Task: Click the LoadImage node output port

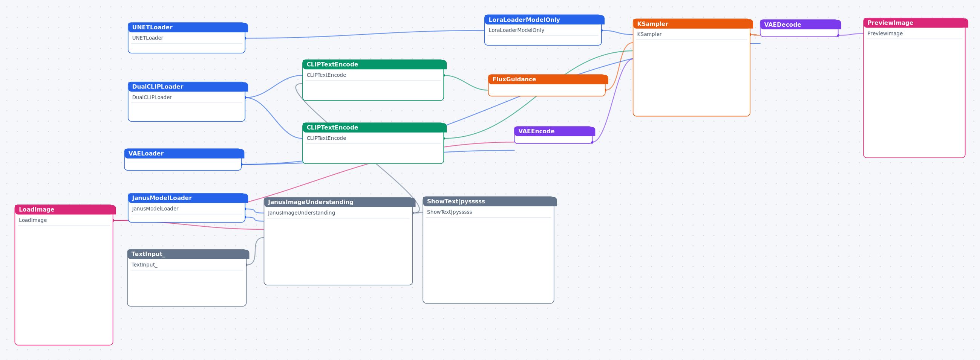Action: tap(113, 221)
